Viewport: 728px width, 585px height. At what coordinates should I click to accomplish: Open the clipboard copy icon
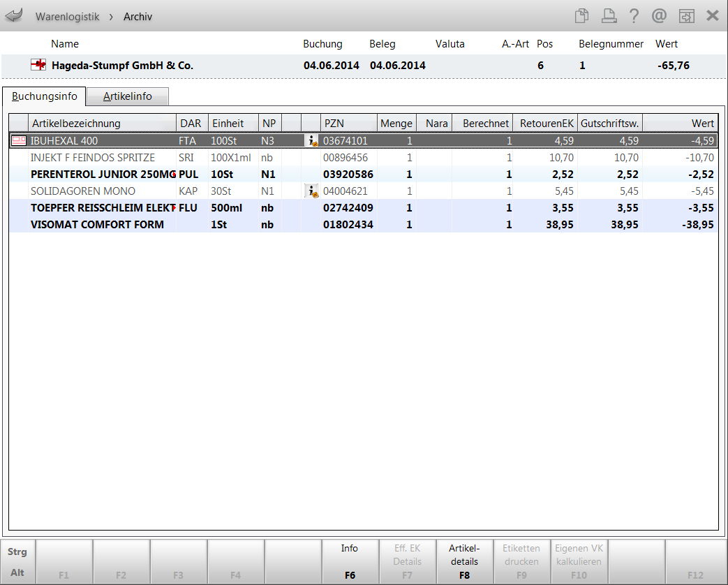tap(581, 16)
